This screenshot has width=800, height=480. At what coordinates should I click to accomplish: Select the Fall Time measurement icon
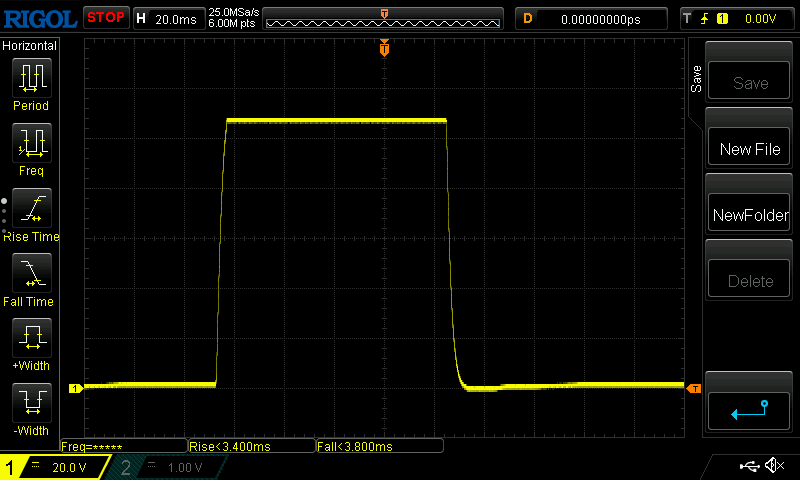32,273
